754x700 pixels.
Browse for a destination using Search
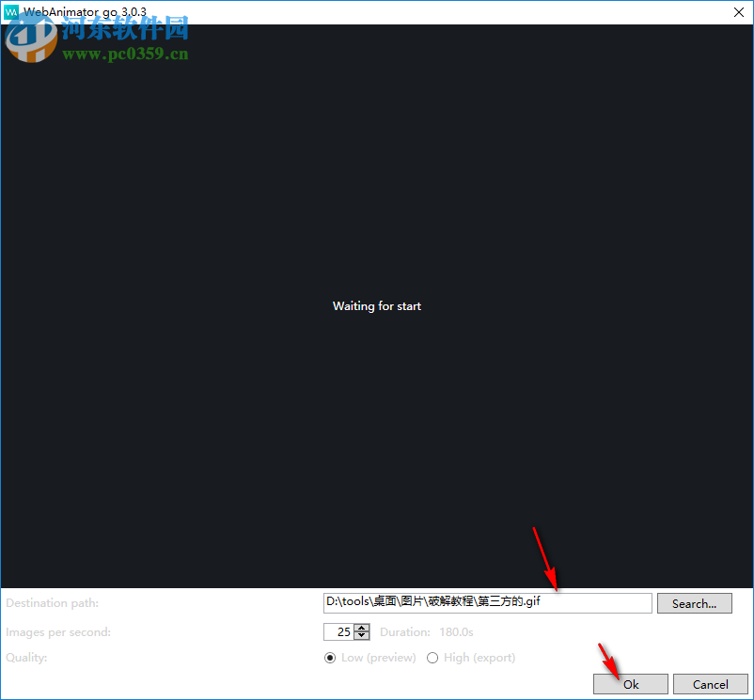coord(695,602)
